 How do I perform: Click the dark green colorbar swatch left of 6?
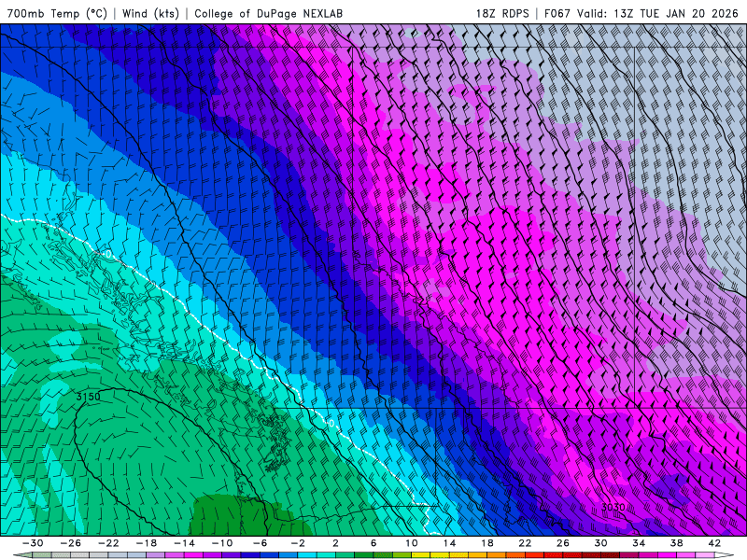364,555
